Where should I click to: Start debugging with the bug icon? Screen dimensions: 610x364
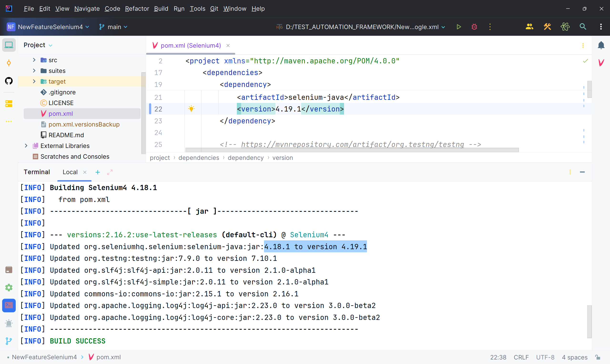pyautogui.click(x=474, y=27)
